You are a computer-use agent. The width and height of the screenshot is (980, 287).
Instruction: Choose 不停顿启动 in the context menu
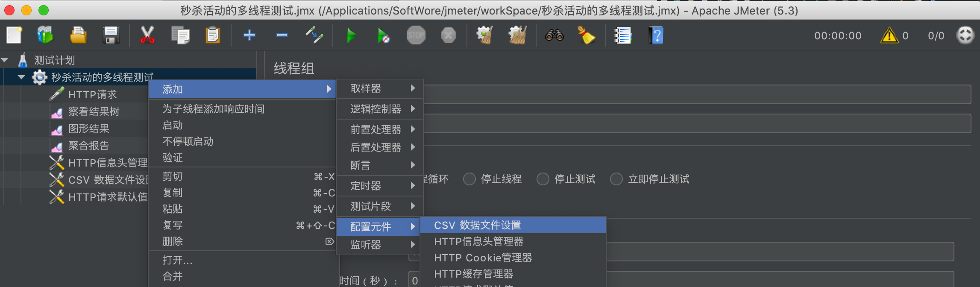pyautogui.click(x=242, y=141)
